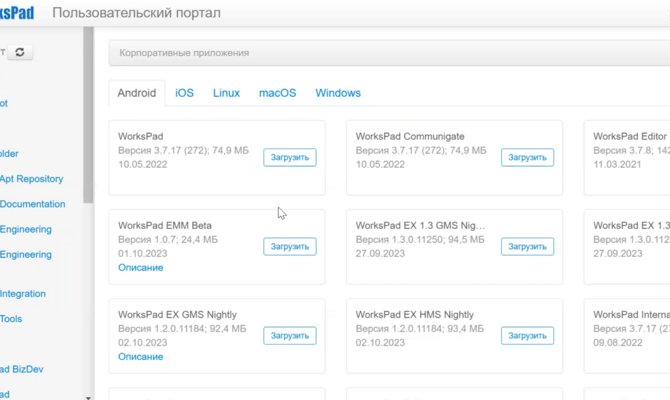Open the Documentation sidebar item
This screenshot has height=400, width=670.
tap(32, 204)
